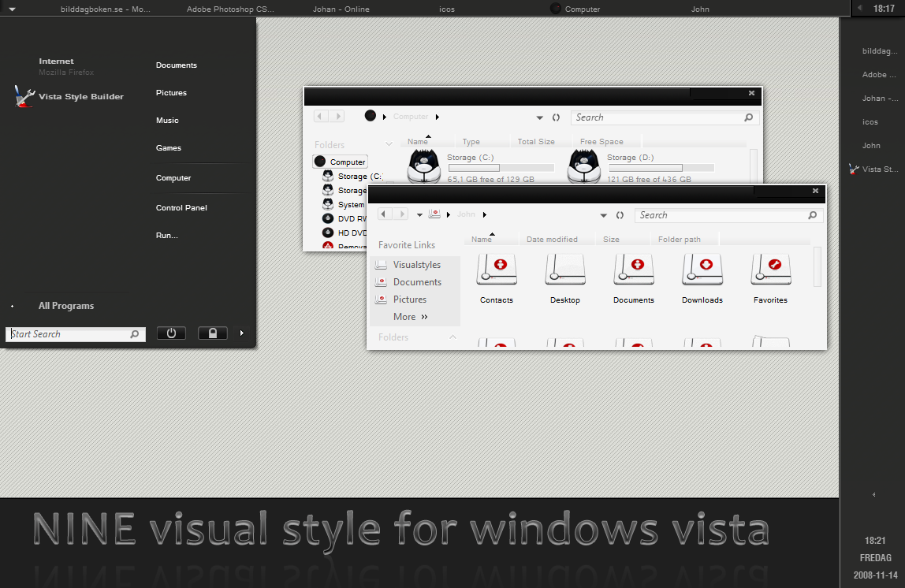
Task: Open Computer from the Start menu
Action: [x=173, y=178]
